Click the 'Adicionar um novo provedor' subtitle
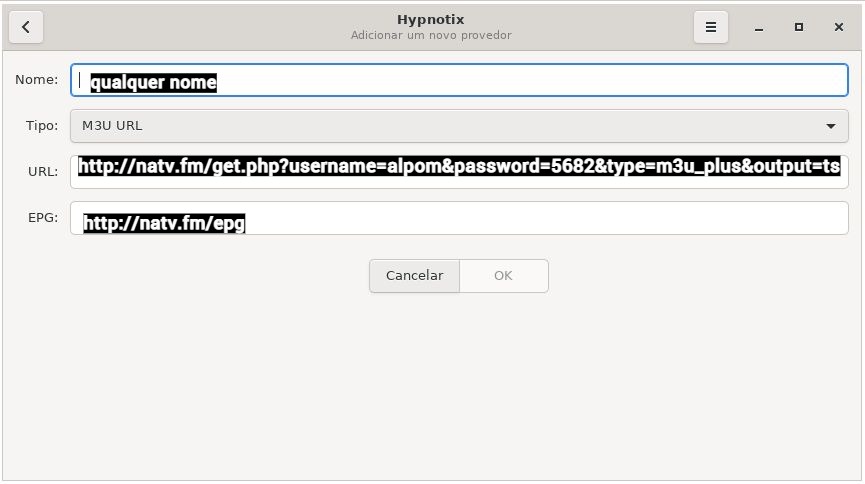865x484 pixels. coord(431,35)
